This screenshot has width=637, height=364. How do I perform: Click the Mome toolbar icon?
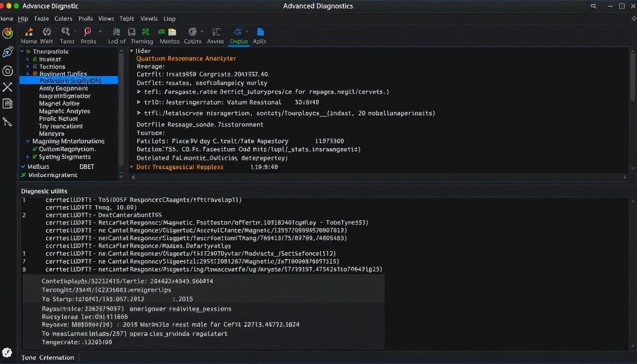point(28,32)
